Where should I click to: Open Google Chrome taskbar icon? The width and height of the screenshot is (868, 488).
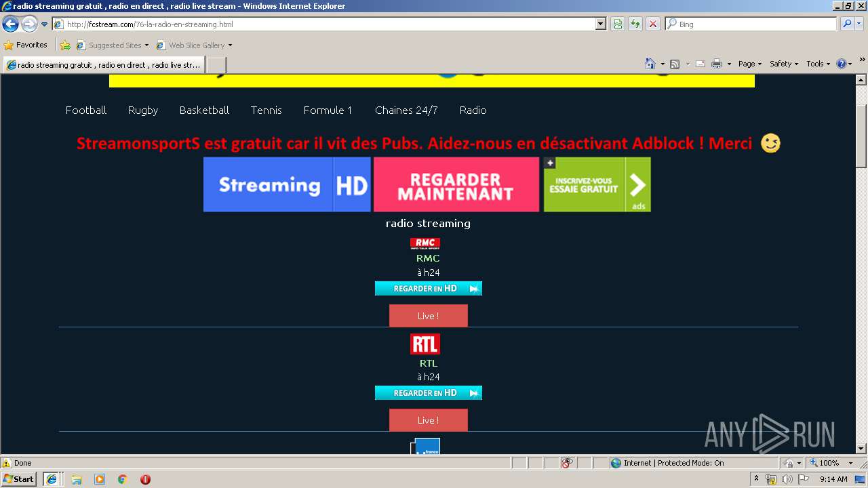[123, 479]
